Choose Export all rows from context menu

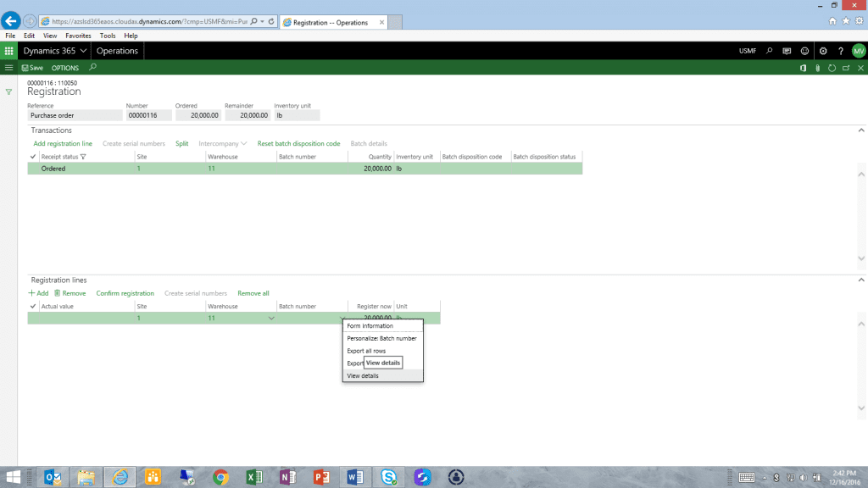click(366, 351)
